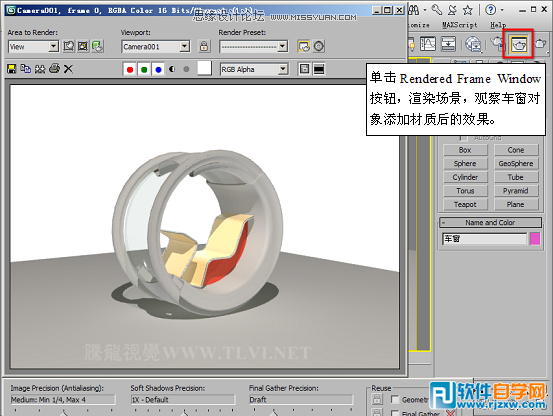The image size is (553, 416).
Task: Open the Schematic View icon
Action: coord(448,44)
